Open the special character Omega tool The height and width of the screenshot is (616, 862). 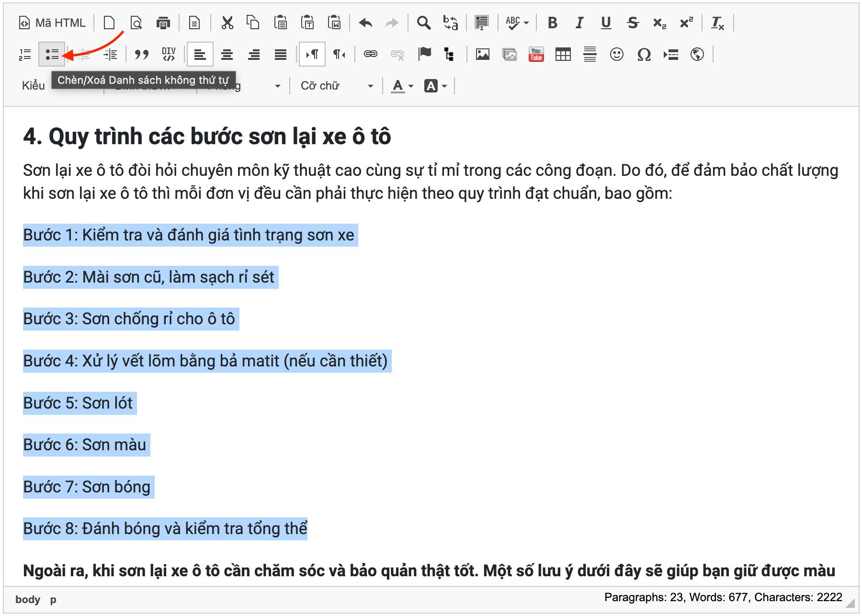644,55
